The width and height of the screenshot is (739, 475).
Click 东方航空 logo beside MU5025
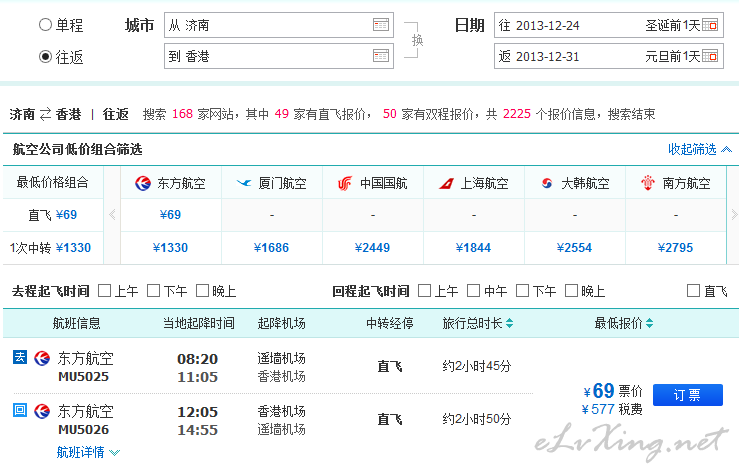click(x=42, y=358)
